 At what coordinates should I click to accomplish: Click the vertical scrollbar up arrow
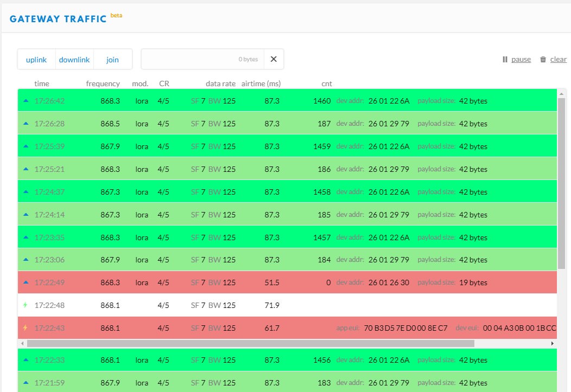562,94
